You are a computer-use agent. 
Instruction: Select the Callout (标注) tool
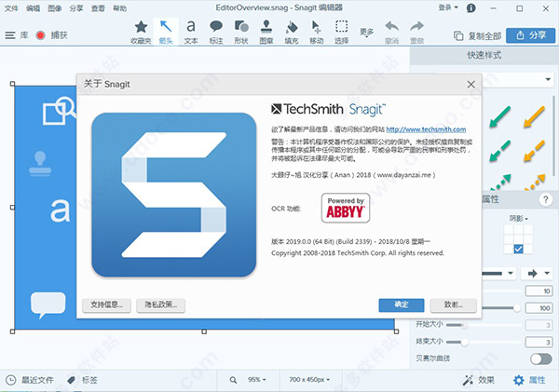coord(216,32)
